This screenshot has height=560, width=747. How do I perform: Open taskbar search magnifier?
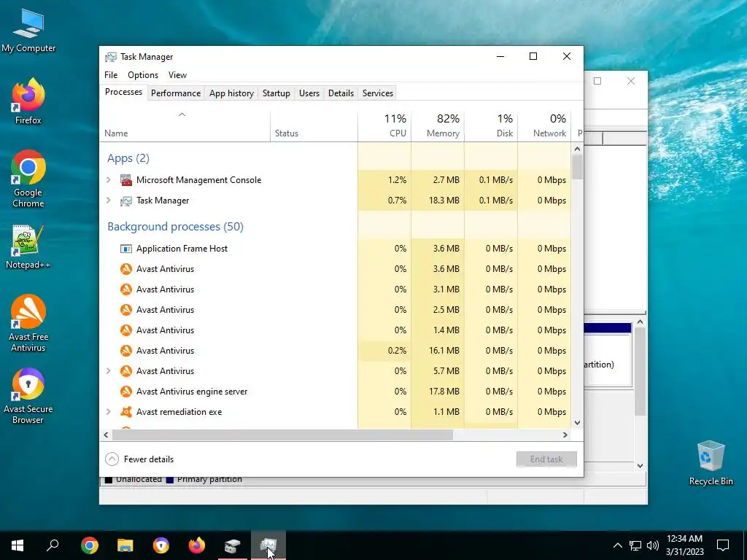click(53, 545)
